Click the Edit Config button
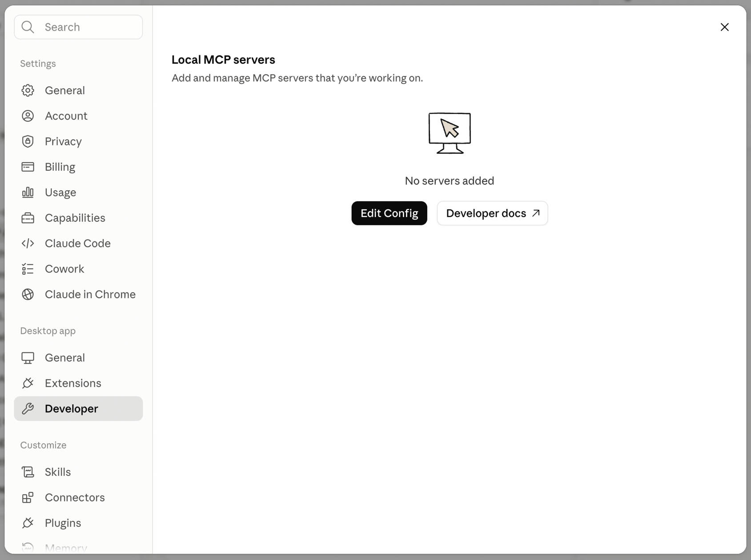This screenshot has height=560, width=751. (x=389, y=213)
